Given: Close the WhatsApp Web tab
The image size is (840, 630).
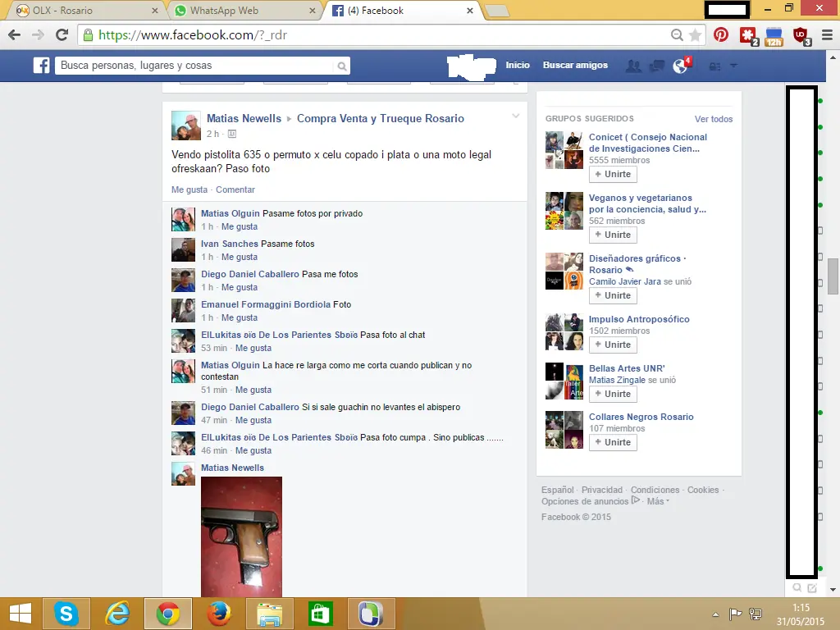Looking at the screenshot, I should [313, 10].
